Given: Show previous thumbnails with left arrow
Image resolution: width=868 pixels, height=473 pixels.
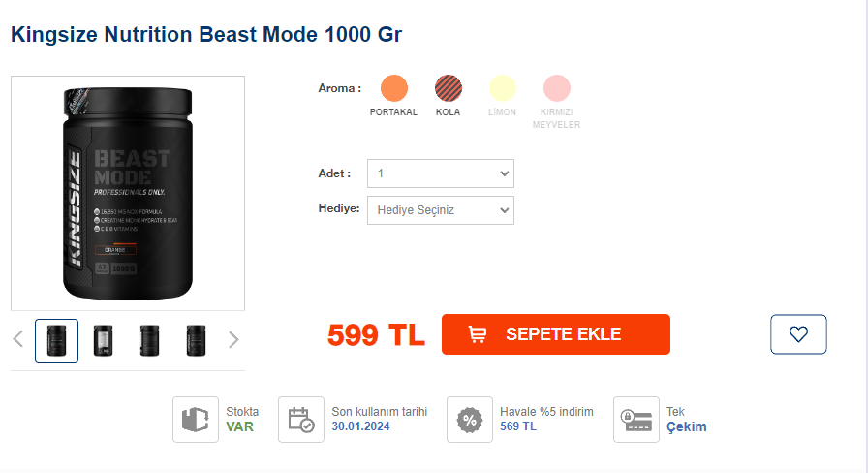Looking at the screenshot, I should point(18,339).
